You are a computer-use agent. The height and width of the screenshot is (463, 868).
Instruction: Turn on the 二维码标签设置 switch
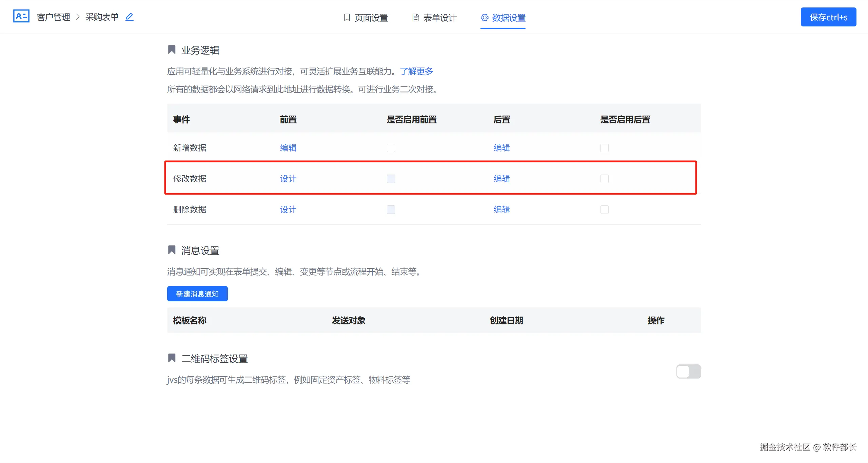[x=688, y=371]
